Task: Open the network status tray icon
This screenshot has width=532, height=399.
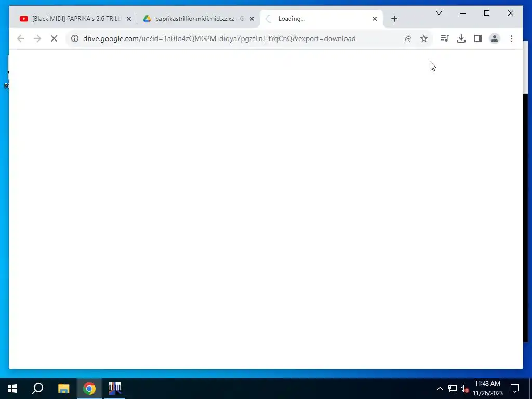Action: pos(453,389)
